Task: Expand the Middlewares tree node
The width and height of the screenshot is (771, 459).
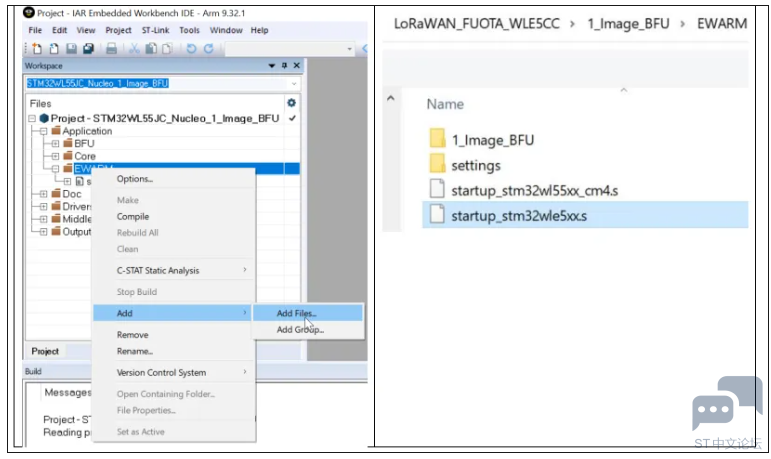Action: [x=44, y=219]
